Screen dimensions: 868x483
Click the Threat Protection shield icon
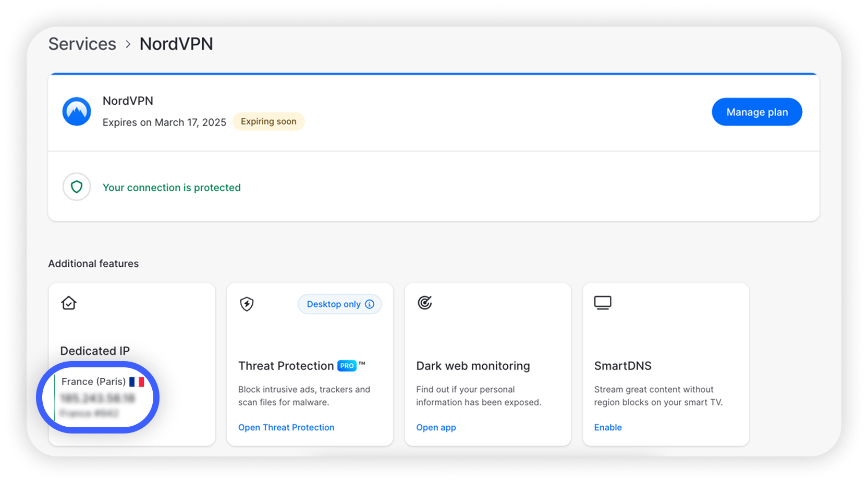247,304
